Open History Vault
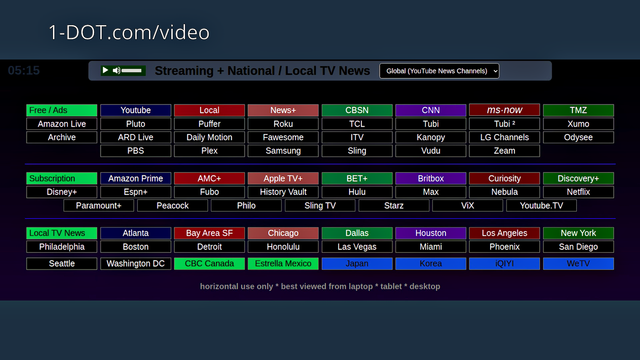The width and height of the screenshot is (640, 360). click(x=283, y=192)
